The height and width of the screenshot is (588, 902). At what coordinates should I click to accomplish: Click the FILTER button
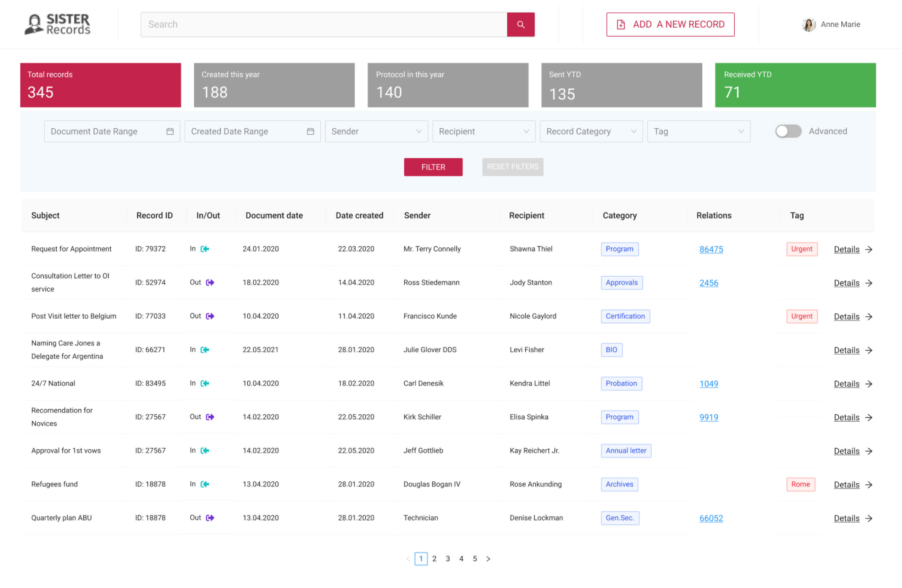tap(433, 167)
